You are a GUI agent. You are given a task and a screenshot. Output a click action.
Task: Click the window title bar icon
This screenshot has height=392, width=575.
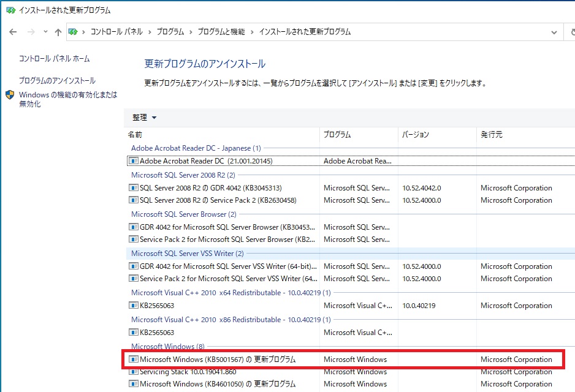coord(10,10)
